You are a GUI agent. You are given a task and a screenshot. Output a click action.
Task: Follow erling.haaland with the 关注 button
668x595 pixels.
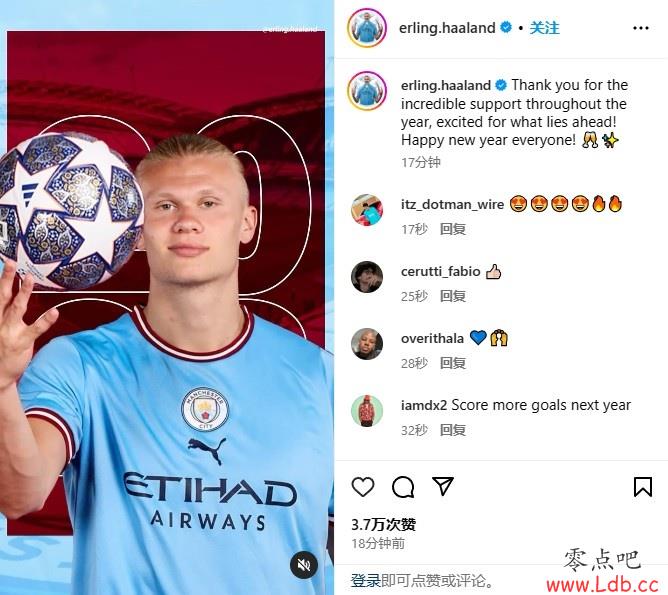click(544, 28)
